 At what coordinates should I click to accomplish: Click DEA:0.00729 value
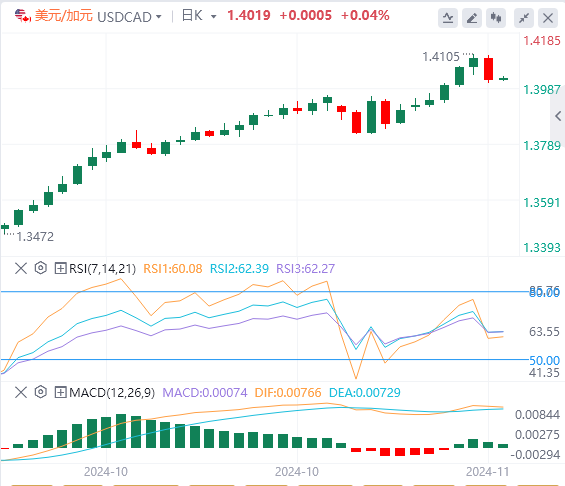pos(365,393)
